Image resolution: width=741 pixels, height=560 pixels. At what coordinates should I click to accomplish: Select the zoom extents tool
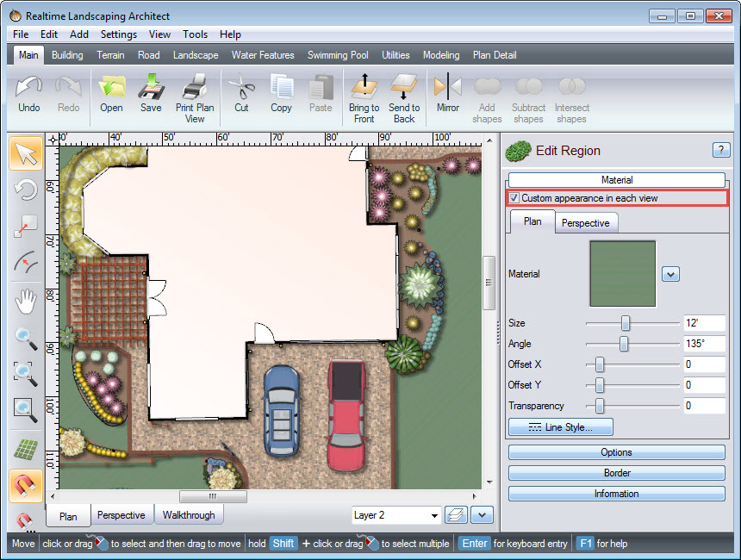click(x=26, y=410)
